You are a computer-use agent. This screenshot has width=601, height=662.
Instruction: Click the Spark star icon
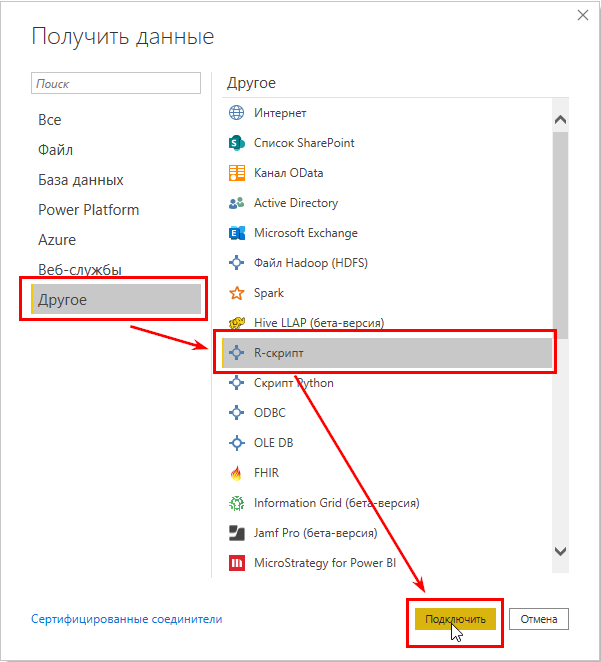pos(236,293)
